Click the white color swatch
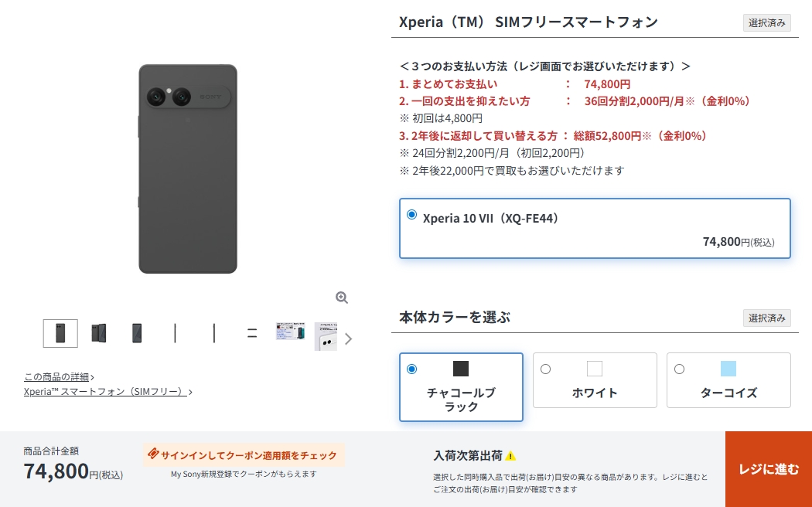This screenshot has height=507, width=812. [x=595, y=369]
